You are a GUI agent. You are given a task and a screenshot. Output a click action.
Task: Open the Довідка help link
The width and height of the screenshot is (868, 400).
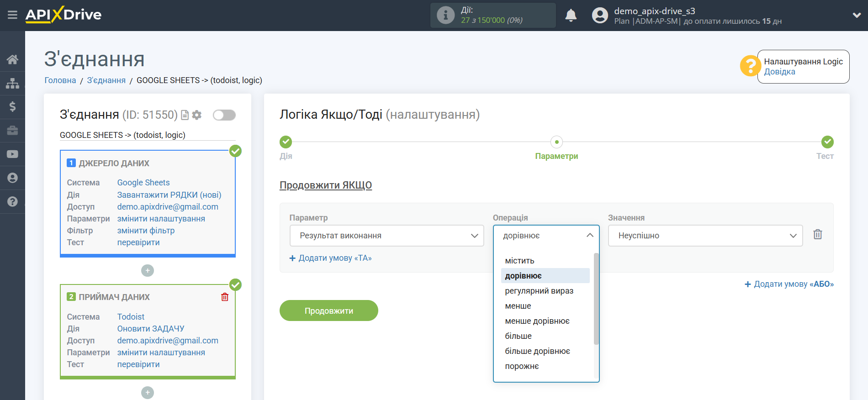pos(779,72)
